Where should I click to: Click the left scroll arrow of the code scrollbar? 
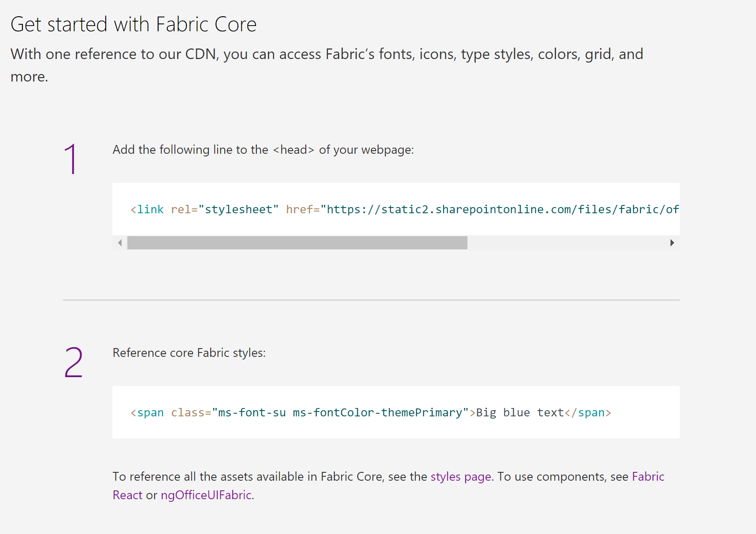[120, 243]
